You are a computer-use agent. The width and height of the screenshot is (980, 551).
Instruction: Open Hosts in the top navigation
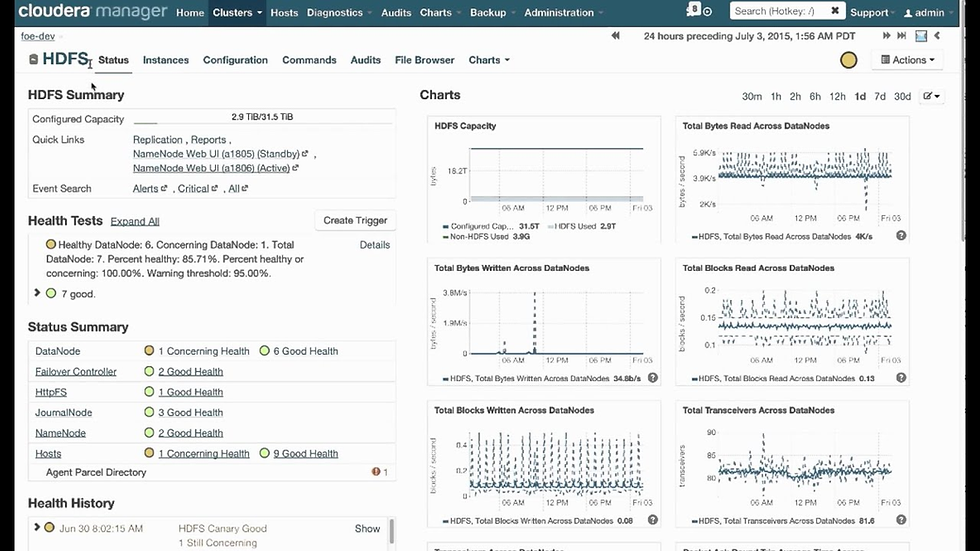[x=284, y=12]
